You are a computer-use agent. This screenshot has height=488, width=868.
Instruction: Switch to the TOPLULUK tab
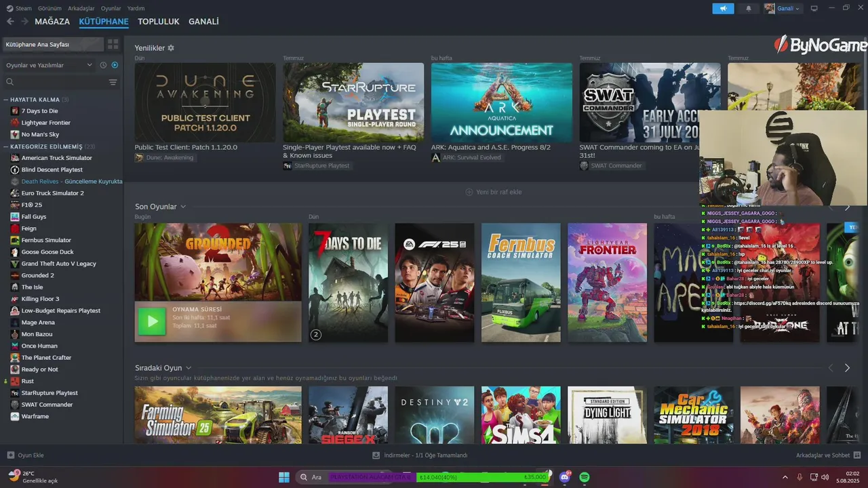point(159,22)
